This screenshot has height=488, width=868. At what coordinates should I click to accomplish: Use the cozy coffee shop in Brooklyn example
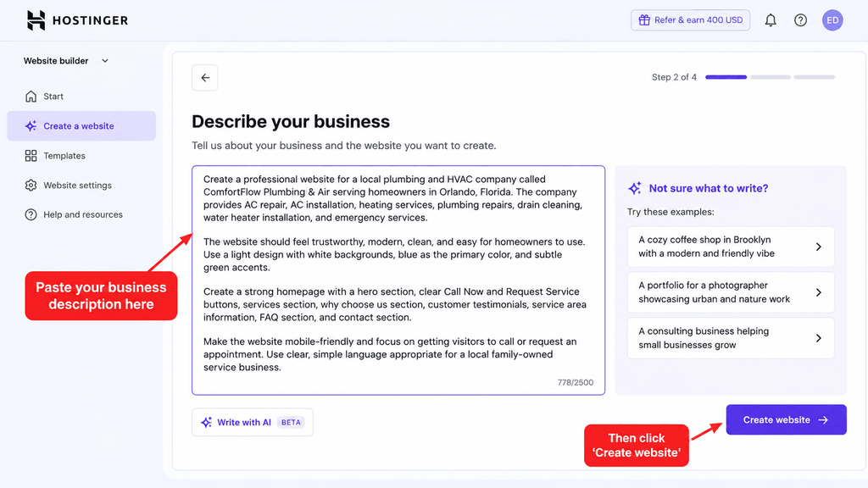pos(731,247)
